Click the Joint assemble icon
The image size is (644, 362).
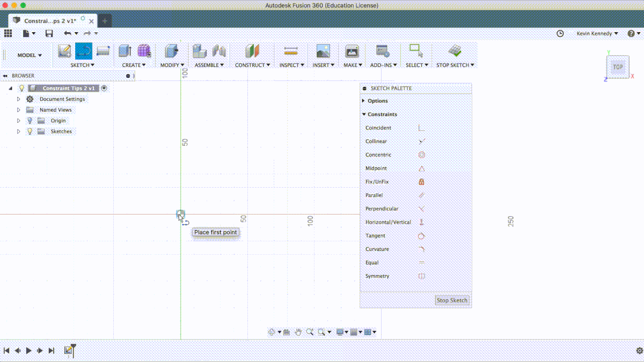point(219,51)
